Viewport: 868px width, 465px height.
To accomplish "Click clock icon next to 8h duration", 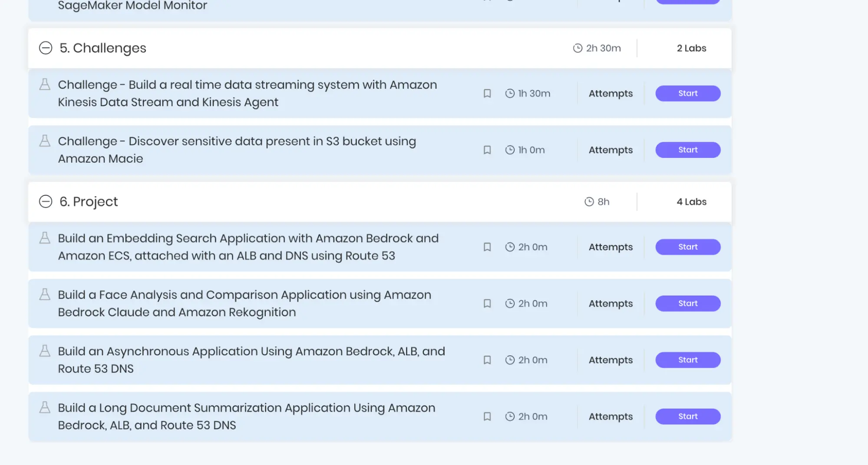I will (x=589, y=202).
